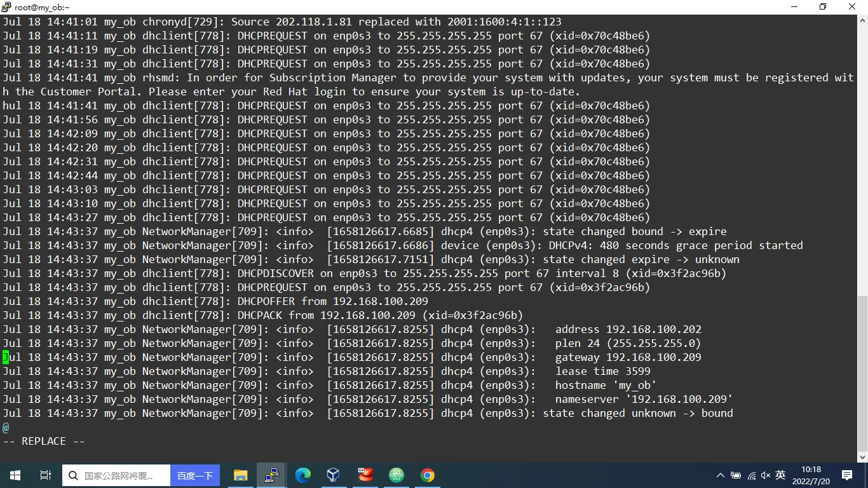Open the Windows Start menu
The height and width of the screenshot is (488, 868).
click(x=15, y=475)
